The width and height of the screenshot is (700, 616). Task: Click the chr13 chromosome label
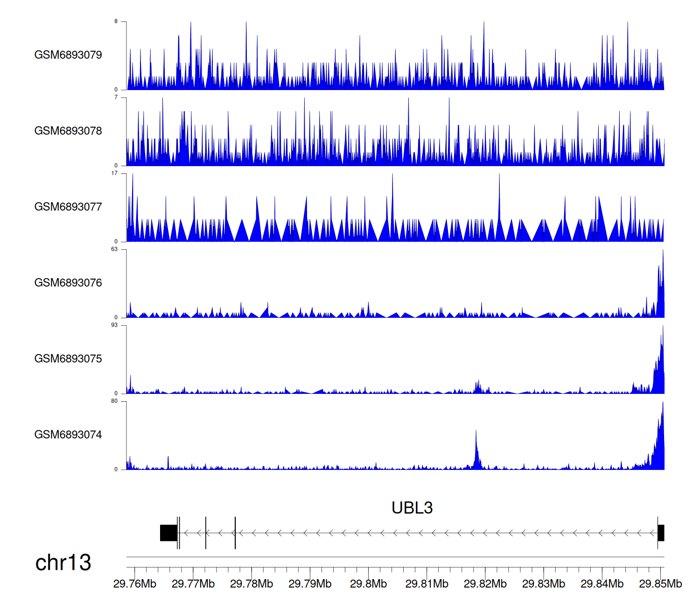coord(63,563)
